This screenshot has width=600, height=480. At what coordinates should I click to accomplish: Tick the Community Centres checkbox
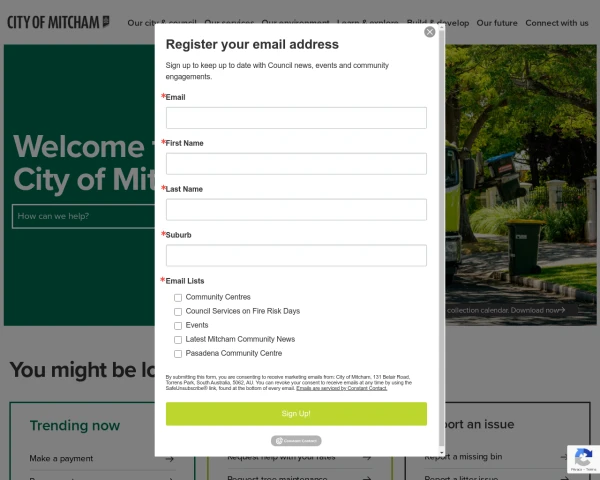point(178,297)
